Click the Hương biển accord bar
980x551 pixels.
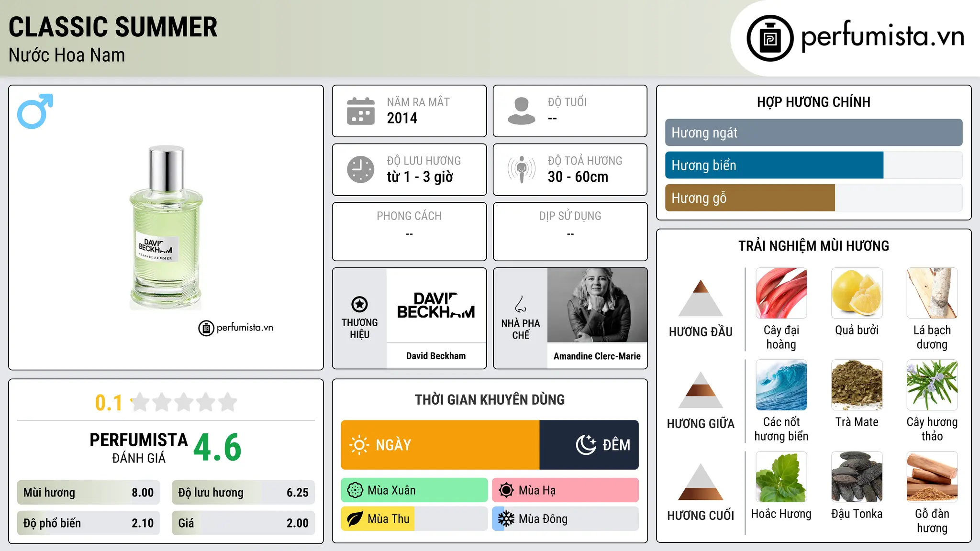tap(814, 165)
